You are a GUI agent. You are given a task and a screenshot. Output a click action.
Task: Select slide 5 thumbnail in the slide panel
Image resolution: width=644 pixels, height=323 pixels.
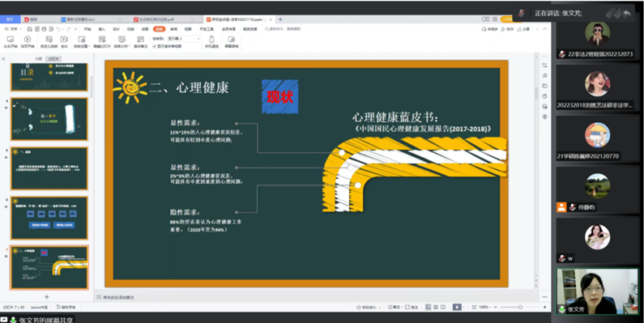tap(49, 168)
